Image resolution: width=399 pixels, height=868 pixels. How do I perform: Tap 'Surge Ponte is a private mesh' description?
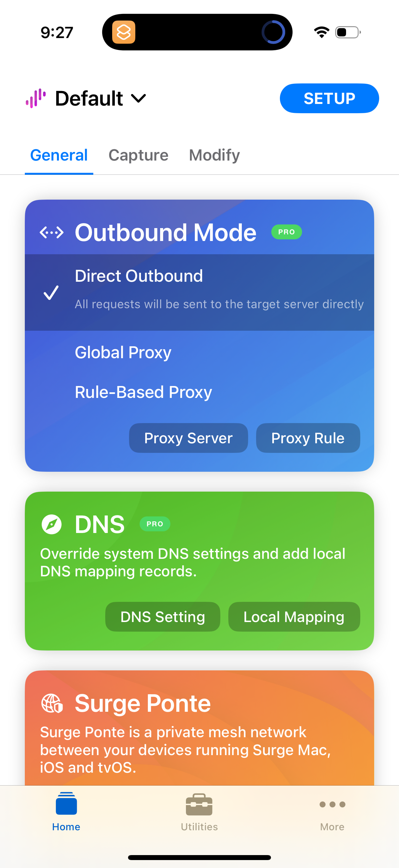[x=186, y=750]
